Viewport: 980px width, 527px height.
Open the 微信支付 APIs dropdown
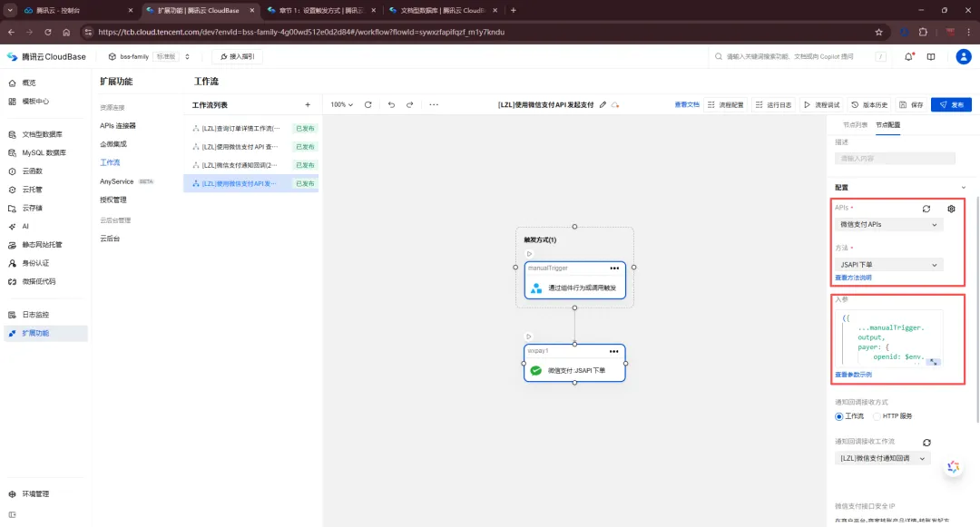tap(888, 225)
